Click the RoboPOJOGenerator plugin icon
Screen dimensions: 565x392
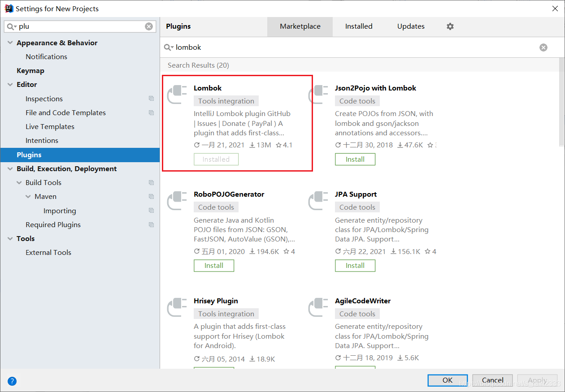point(177,200)
